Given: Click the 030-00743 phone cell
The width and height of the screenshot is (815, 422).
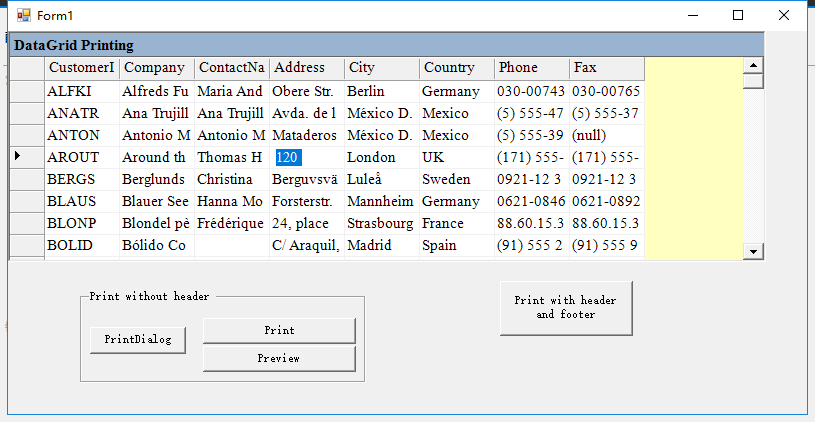Looking at the screenshot, I should (531, 91).
